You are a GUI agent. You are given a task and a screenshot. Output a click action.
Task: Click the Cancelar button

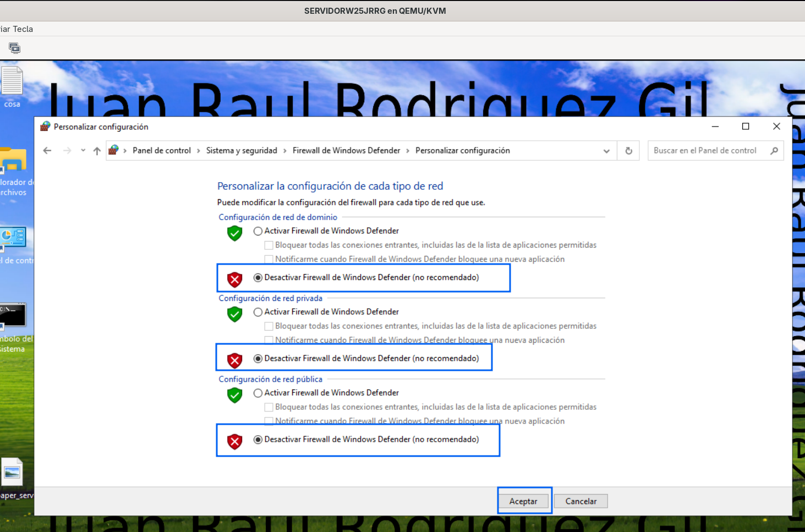581,501
